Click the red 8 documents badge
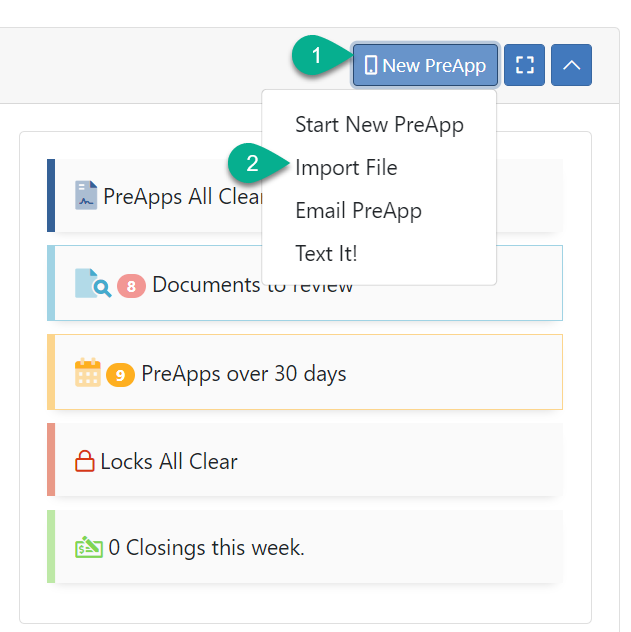 click(132, 286)
